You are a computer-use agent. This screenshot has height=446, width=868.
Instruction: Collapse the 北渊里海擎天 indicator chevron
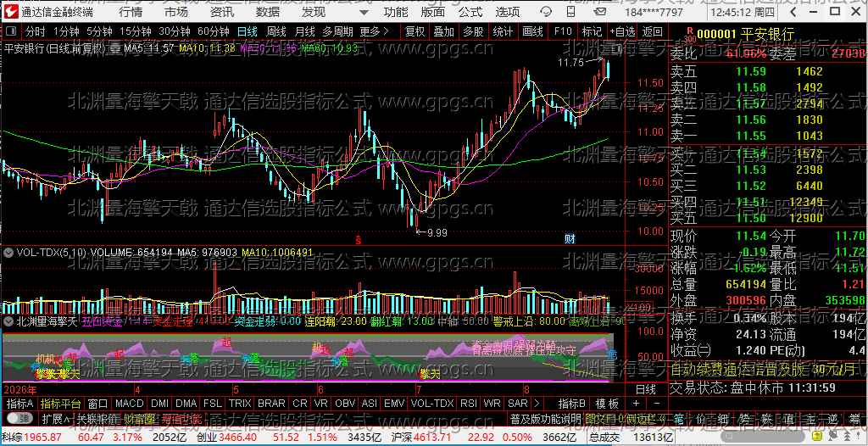(8, 321)
